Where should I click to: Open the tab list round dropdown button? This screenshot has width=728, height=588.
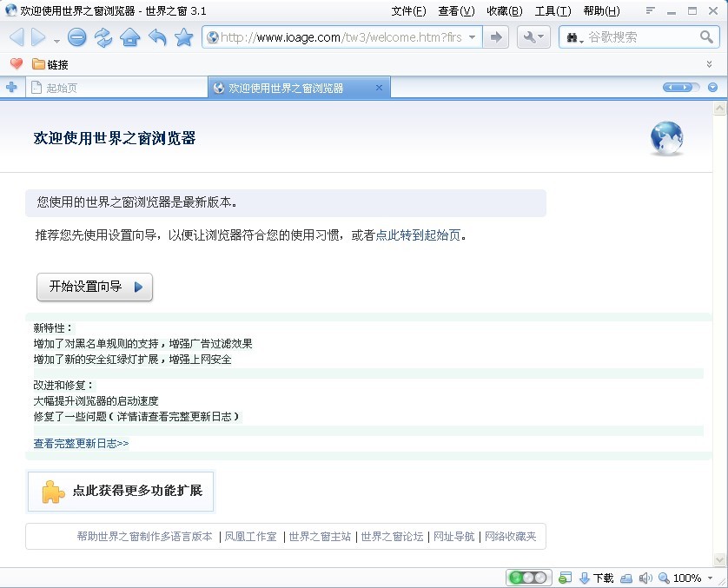[x=712, y=87]
